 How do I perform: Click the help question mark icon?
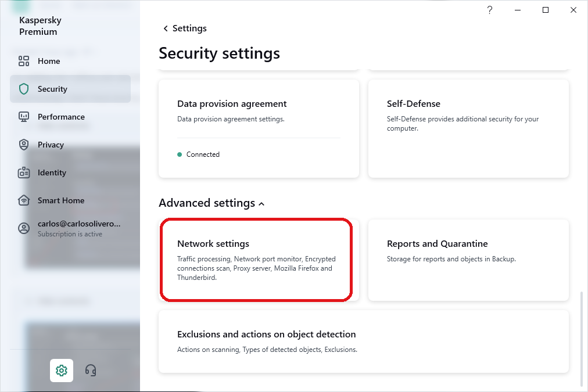click(490, 10)
